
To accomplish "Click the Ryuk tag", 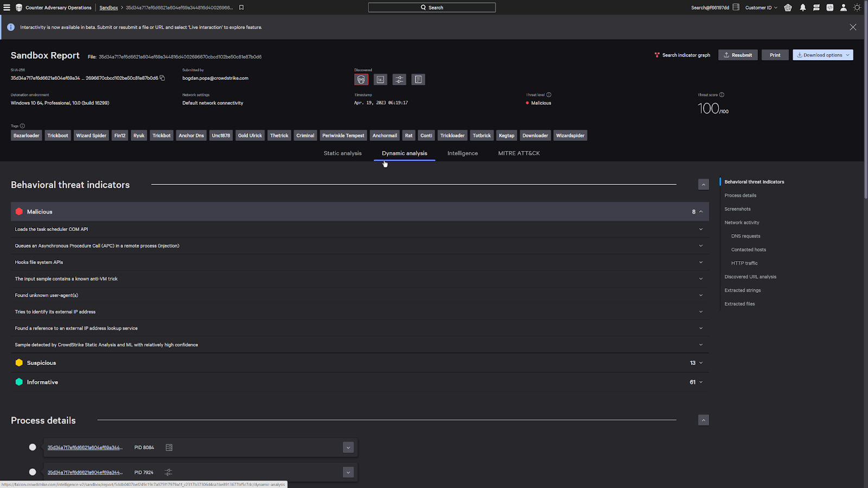I will (139, 136).
